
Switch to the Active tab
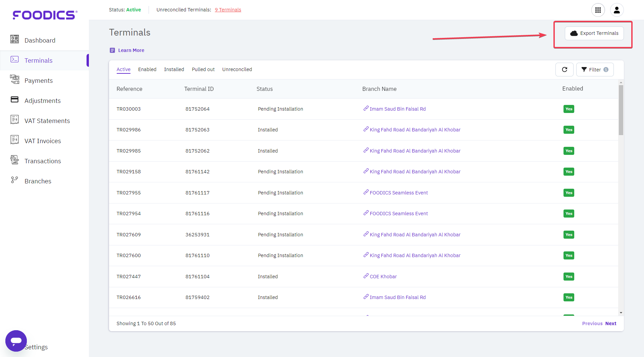click(123, 69)
